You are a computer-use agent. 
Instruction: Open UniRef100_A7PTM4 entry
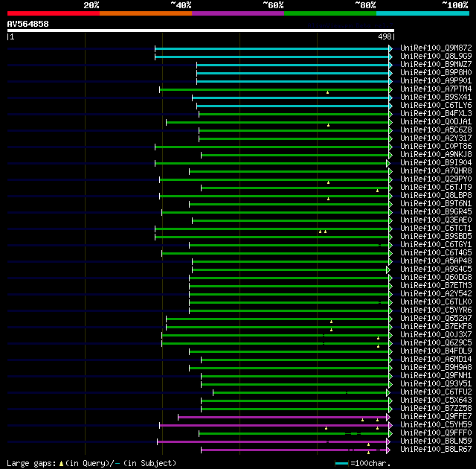click(436, 89)
